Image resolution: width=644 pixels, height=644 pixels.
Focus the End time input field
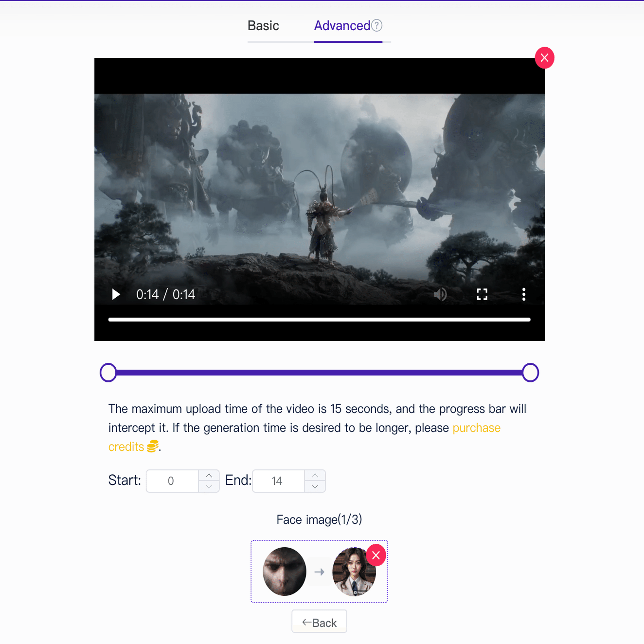[278, 481]
